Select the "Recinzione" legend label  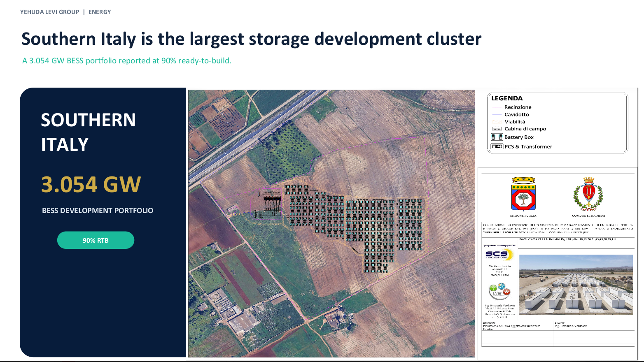[x=518, y=107]
